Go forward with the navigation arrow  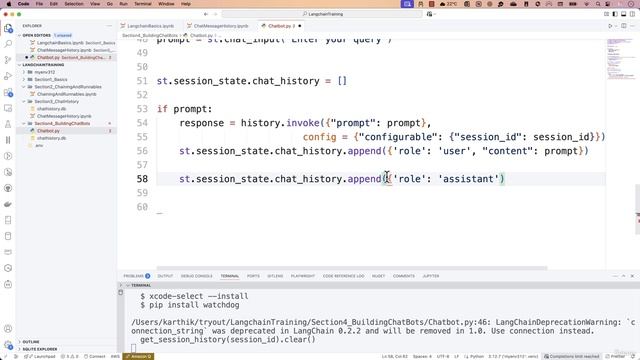point(215,14)
